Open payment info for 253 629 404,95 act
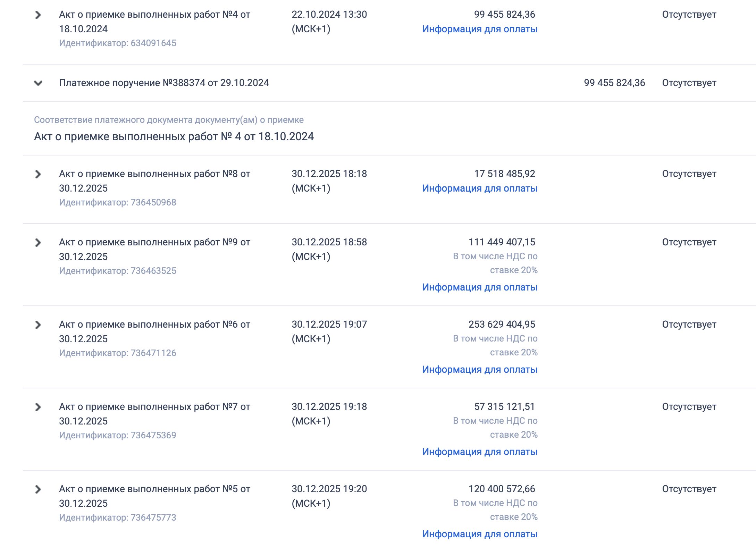The height and width of the screenshot is (547, 756). [479, 370]
